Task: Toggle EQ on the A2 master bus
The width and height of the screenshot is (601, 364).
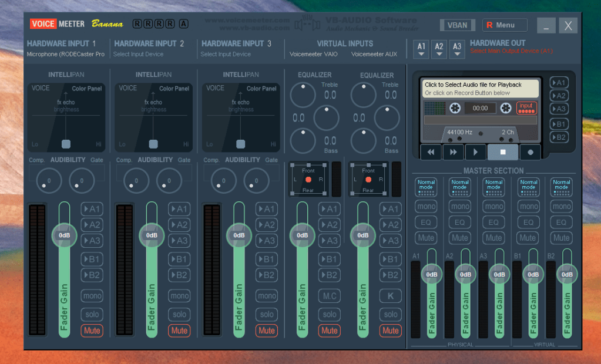Action: pos(459,222)
